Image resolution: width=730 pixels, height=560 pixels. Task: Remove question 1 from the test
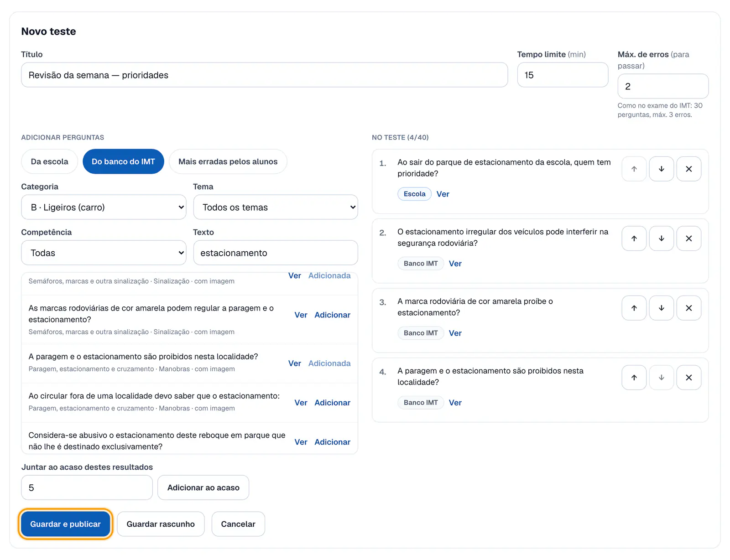[689, 169]
